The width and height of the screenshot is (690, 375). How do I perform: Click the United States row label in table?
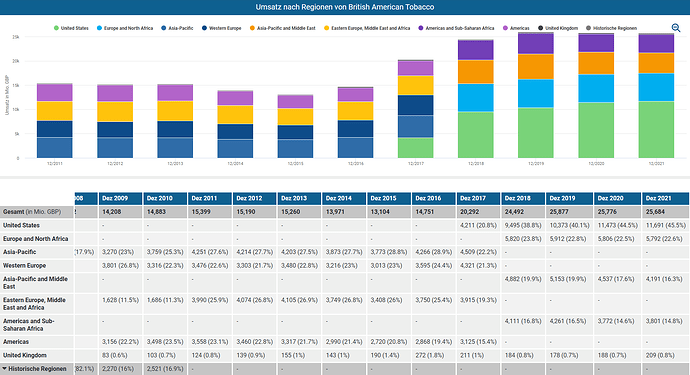[x=21, y=225]
